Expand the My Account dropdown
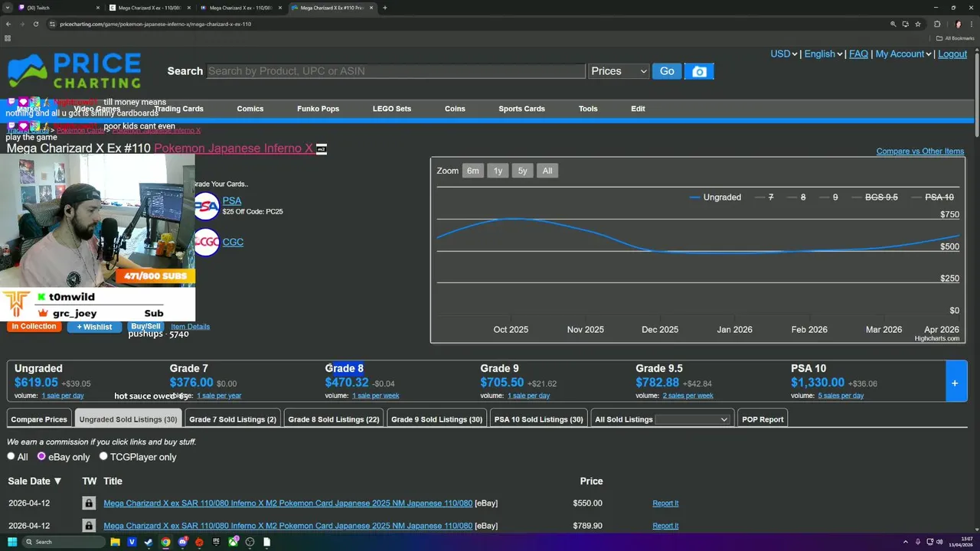The image size is (980, 551). pyautogui.click(x=903, y=54)
